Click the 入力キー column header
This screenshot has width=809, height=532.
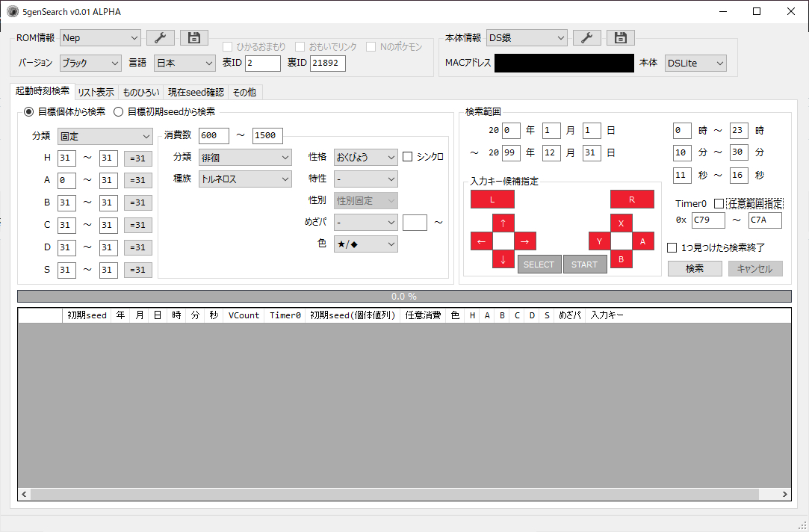click(607, 315)
